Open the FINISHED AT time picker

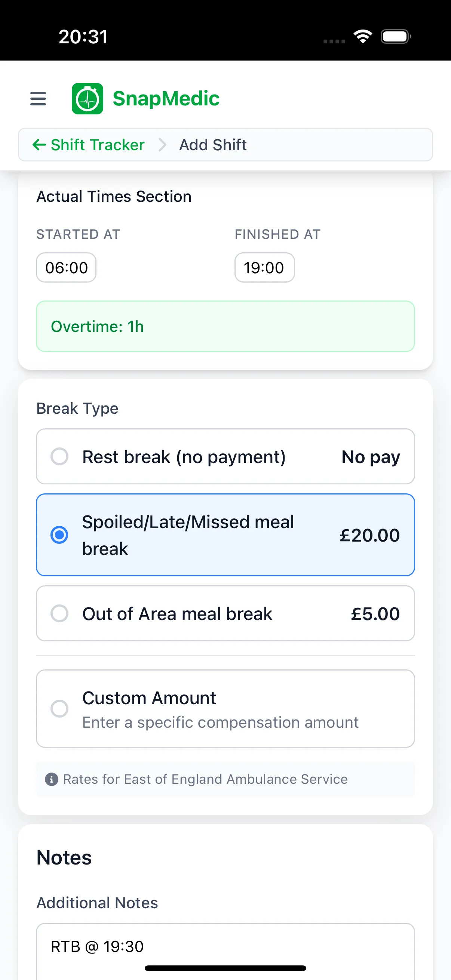264,268
